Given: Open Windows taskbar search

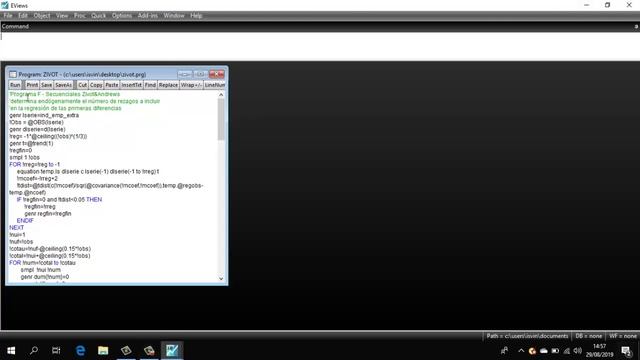Looking at the screenshot, I should [34, 351].
